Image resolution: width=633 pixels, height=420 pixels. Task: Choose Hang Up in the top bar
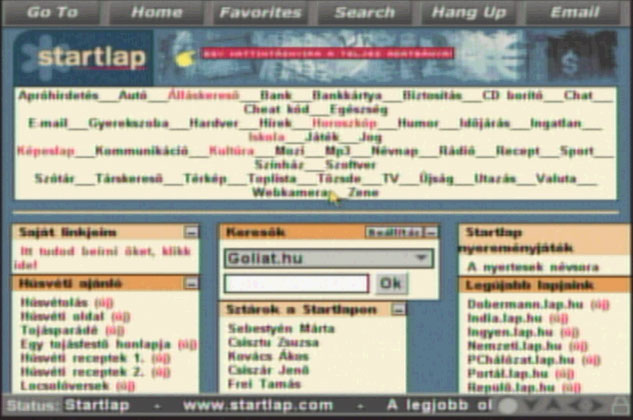(469, 13)
